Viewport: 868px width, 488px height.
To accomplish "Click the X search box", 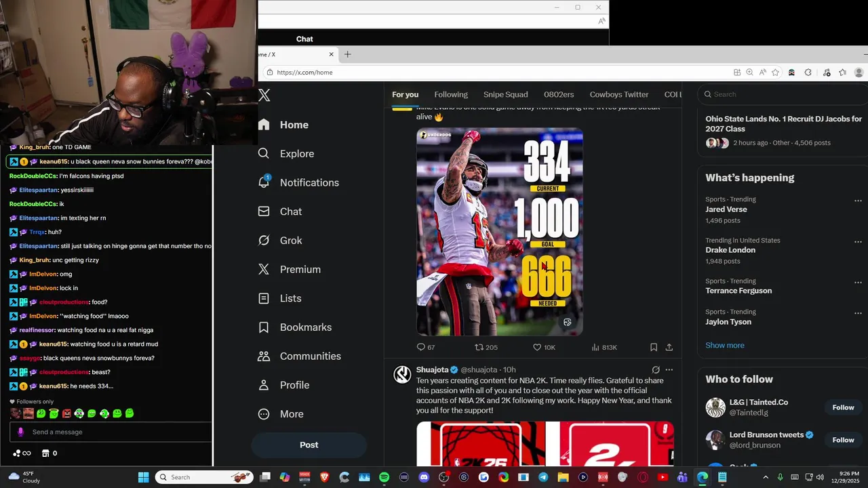I will (783, 94).
